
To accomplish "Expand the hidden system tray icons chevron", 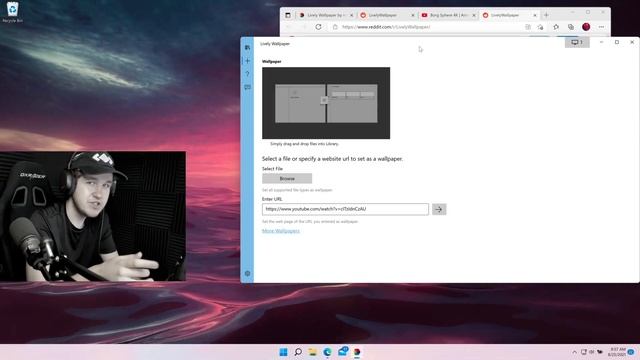I will point(574,352).
